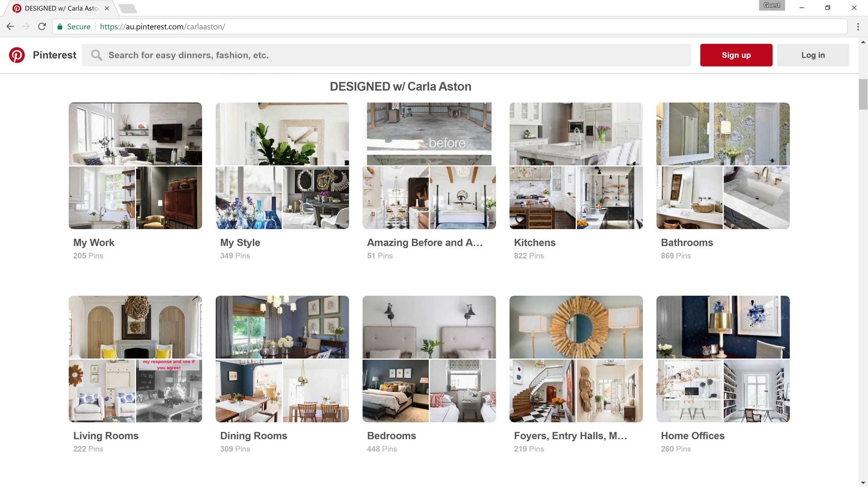Select the Dining Rooms board link
Image resolution: width=868 pixels, height=488 pixels.
pyautogui.click(x=253, y=436)
